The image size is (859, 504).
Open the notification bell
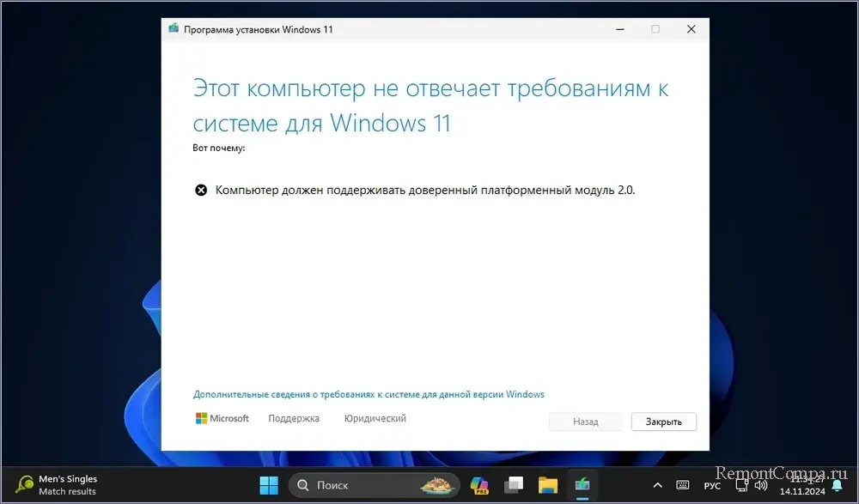tap(837, 485)
